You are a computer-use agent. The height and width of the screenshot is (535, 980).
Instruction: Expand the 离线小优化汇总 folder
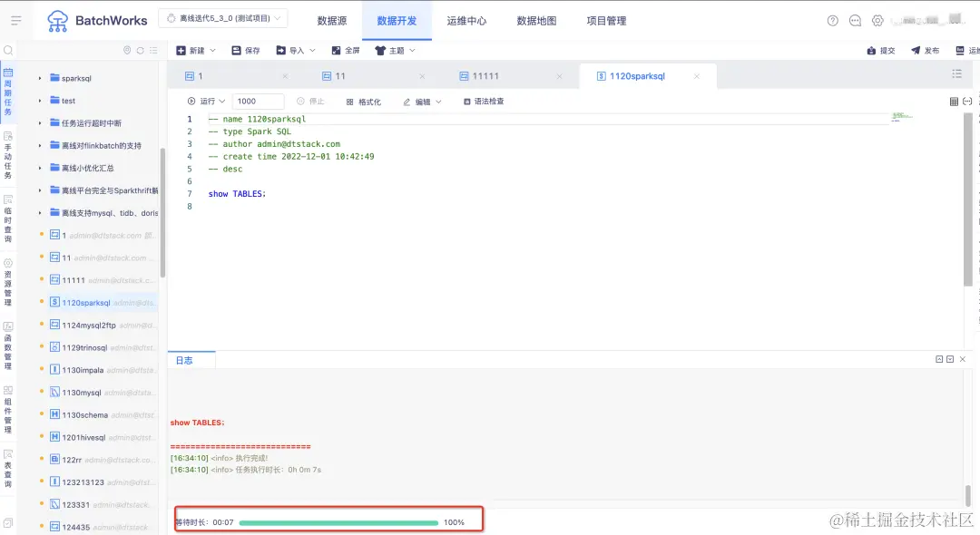coord(39,169)
